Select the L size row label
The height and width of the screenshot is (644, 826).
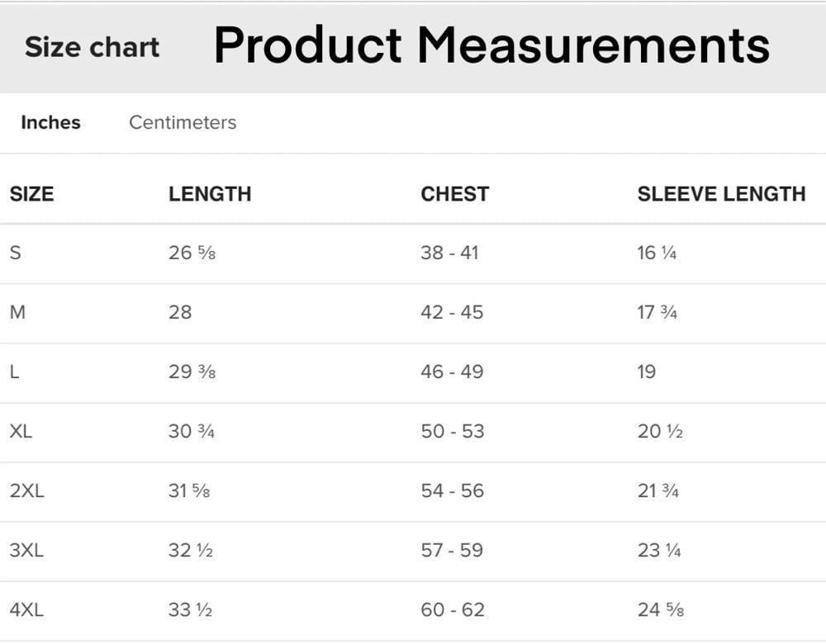pyautogui.click(x=14, y=372)
